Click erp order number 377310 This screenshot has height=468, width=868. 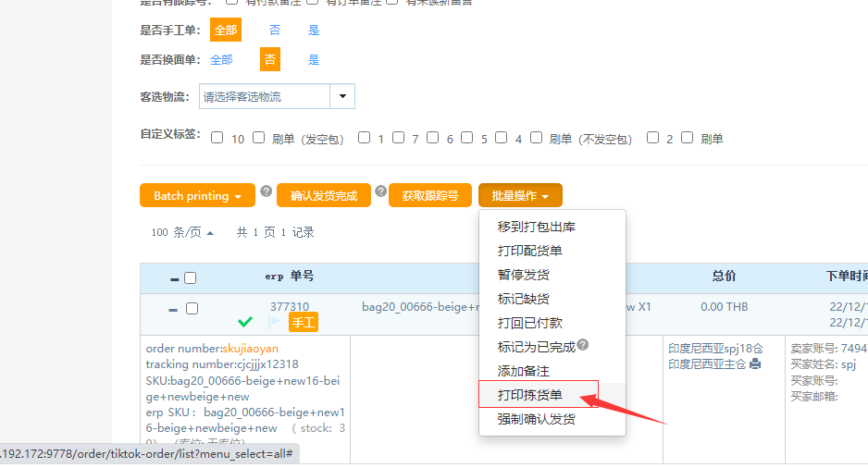tap(290, 306)
